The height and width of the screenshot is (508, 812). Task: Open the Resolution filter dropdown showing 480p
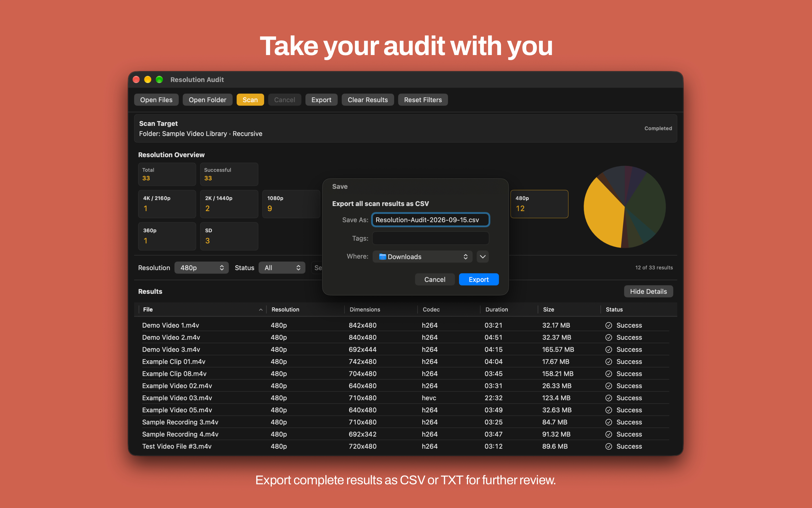click(202, 268)
